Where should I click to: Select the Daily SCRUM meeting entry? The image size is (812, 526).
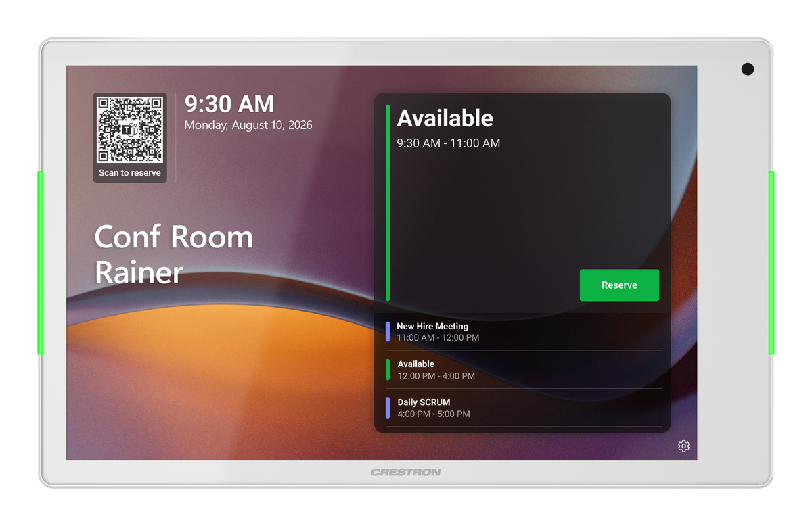click(x=524, y=408)
